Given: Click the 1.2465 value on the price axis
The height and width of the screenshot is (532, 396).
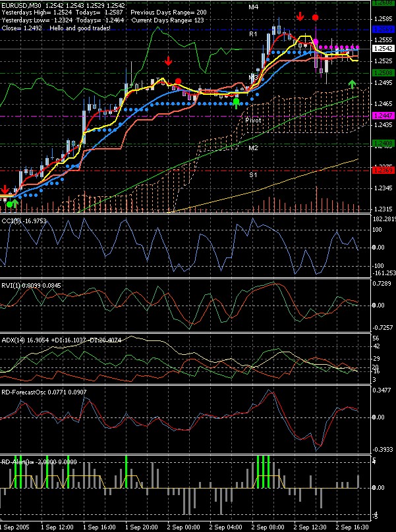Looking at the screenshot, I should click(383, 104).
